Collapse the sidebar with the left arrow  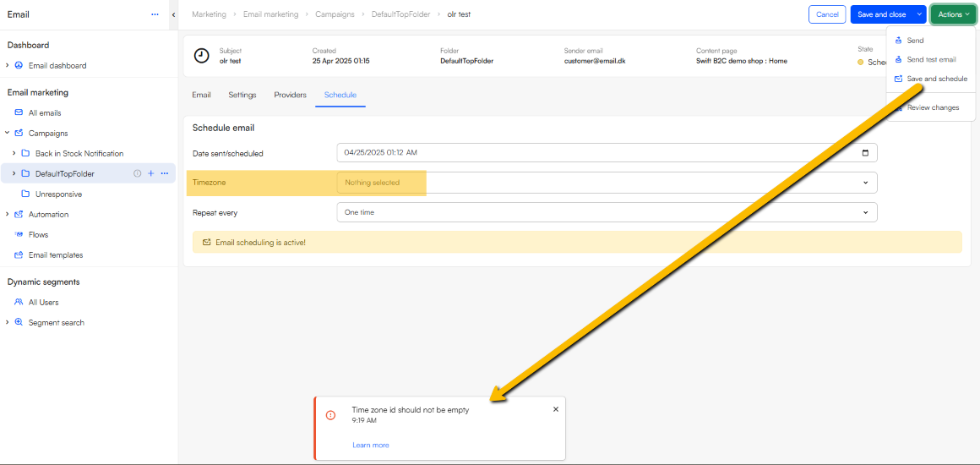[173, 14]
